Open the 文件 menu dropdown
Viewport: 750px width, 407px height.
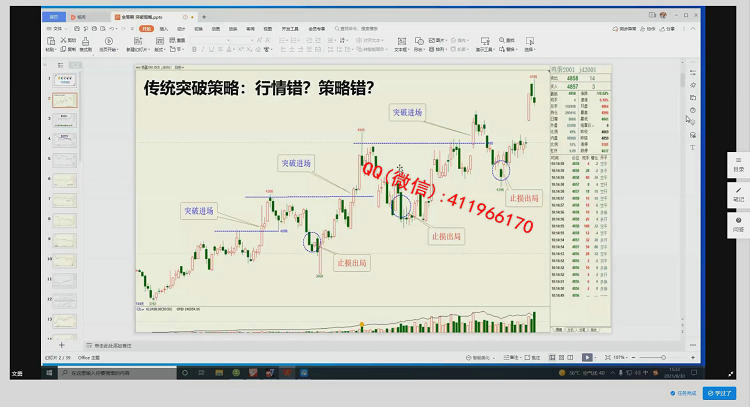coord(57,29)
